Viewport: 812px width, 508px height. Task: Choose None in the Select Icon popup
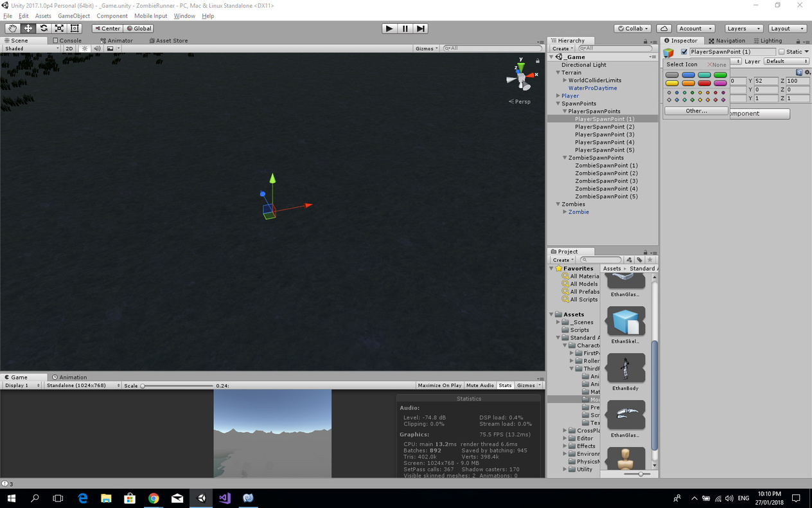[x=717, y=64]
